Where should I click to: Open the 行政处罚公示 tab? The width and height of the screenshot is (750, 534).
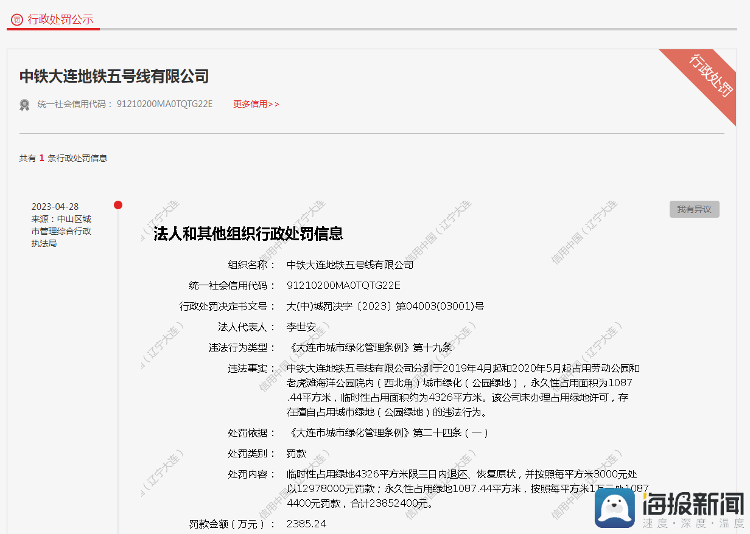tap(53, 20)
